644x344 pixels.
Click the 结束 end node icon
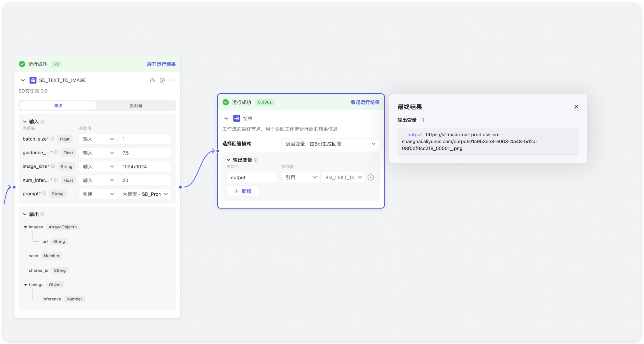[237, 118]
